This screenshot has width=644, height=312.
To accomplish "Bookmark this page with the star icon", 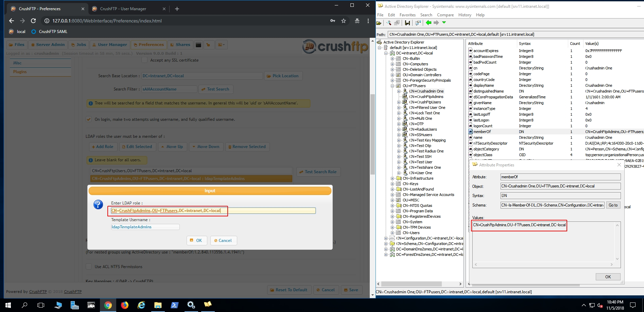I will click(x=344, y=21).
